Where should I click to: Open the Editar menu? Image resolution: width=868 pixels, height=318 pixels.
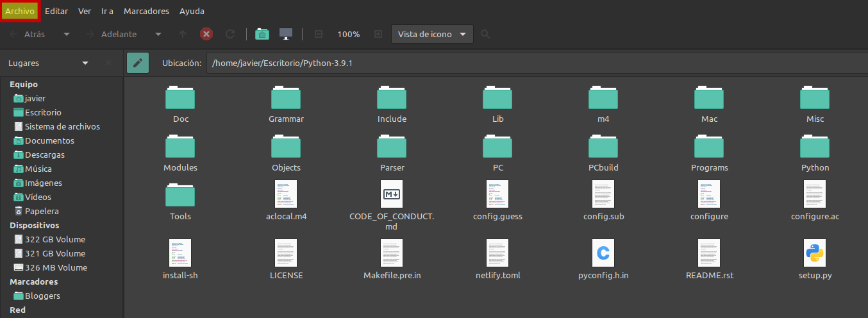pyautogui.click(x=56, y=11)
